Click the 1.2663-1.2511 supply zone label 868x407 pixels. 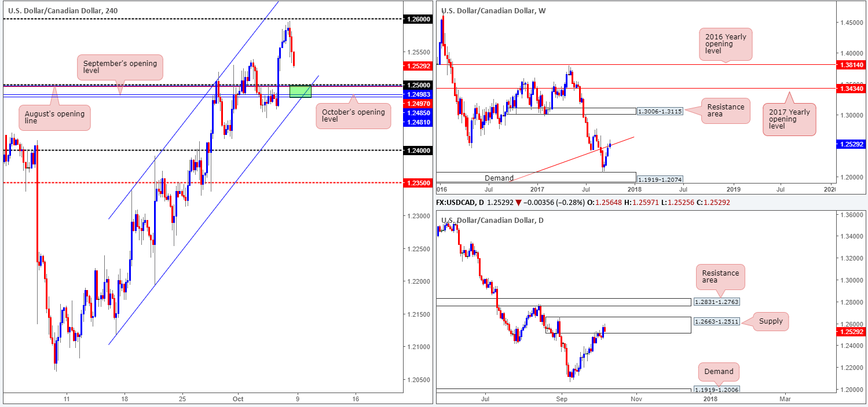coord(716,321)
